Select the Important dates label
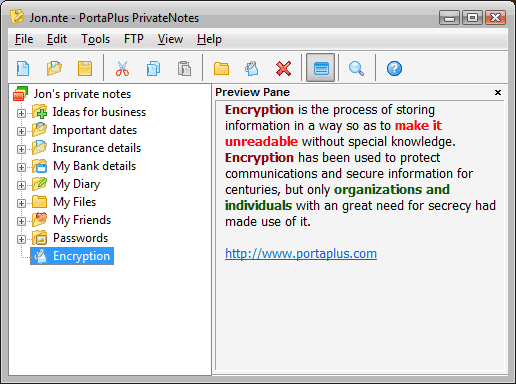 coord(95,130)
